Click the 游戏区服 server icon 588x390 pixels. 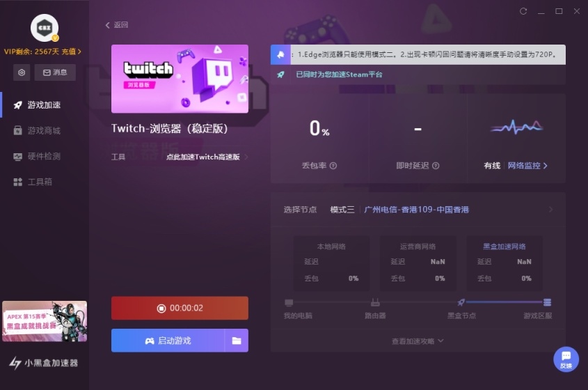click(547, 302)
